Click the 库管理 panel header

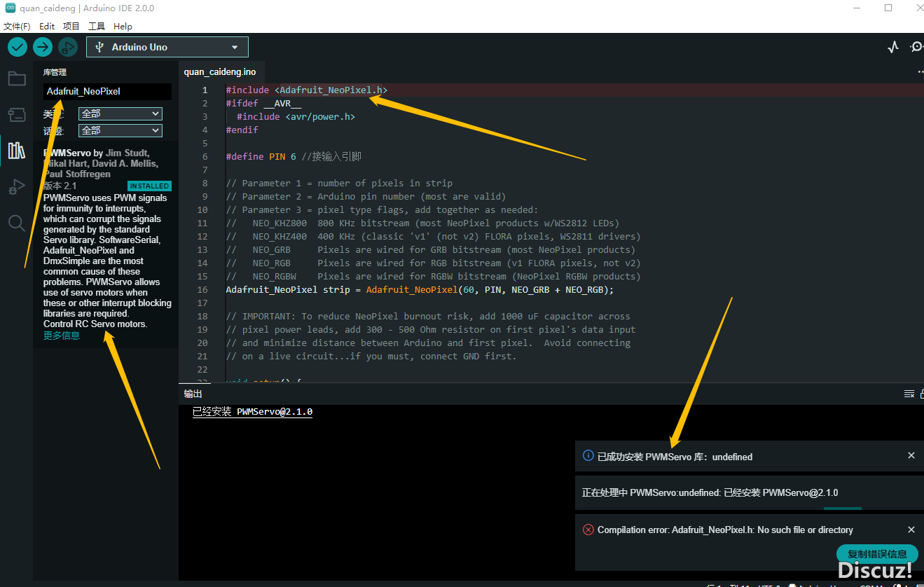[55, 72]
